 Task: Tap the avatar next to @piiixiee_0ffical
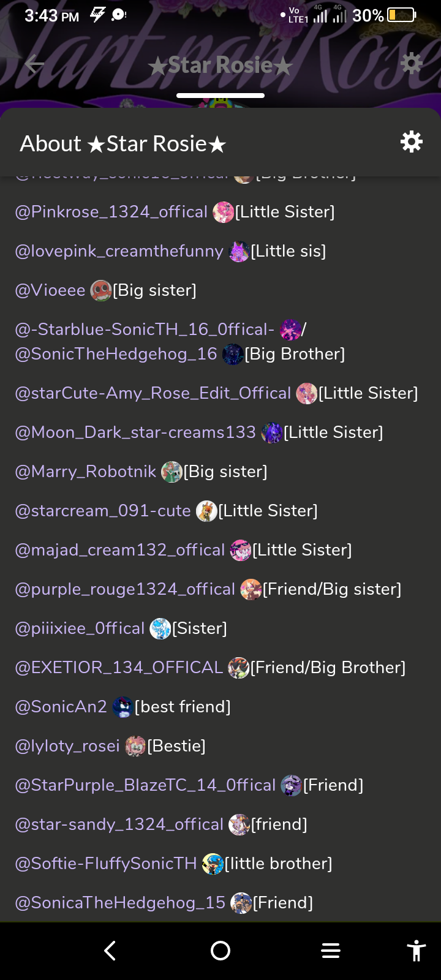(x=160, y=629)
